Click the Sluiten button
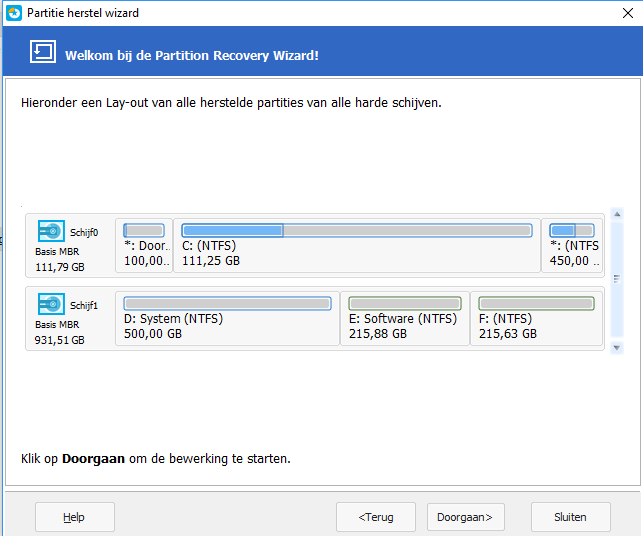The width and height of the screenshot is (643, 536). point(569,517)
